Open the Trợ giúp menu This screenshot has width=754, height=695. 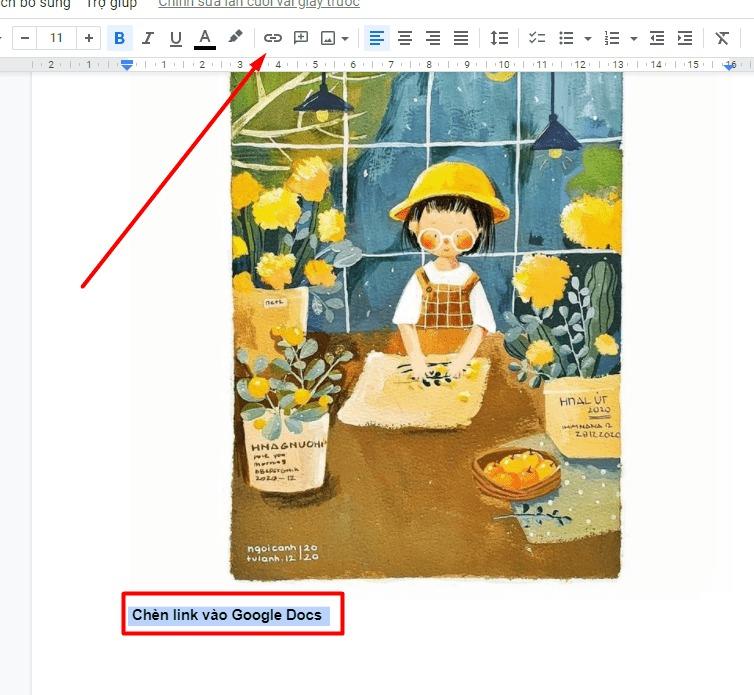click(x=111, y=4)
